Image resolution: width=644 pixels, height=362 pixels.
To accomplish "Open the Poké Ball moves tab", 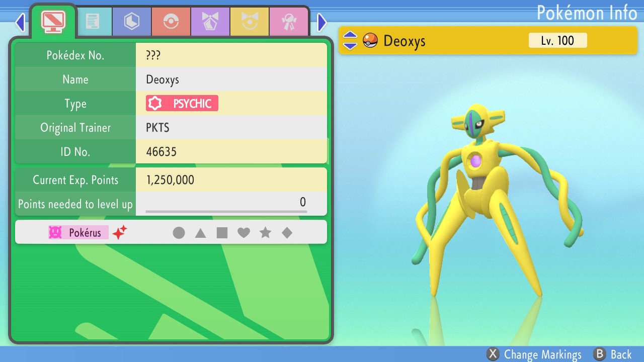I will click(x=171, y=21).
